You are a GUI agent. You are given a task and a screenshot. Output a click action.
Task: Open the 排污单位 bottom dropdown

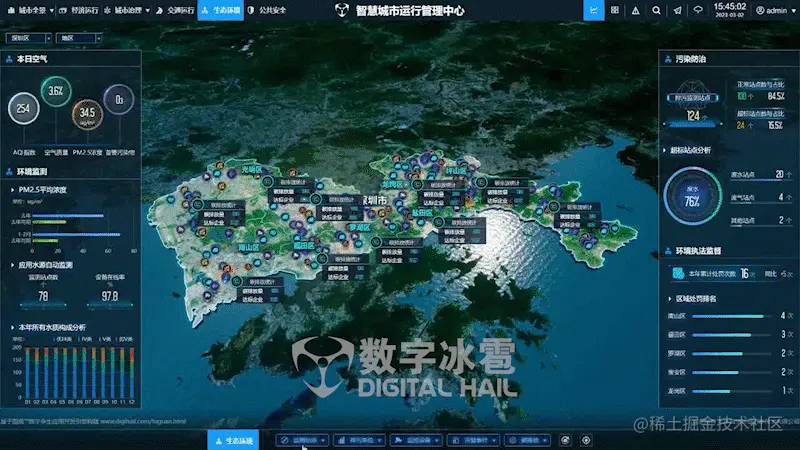coord(359,440)
